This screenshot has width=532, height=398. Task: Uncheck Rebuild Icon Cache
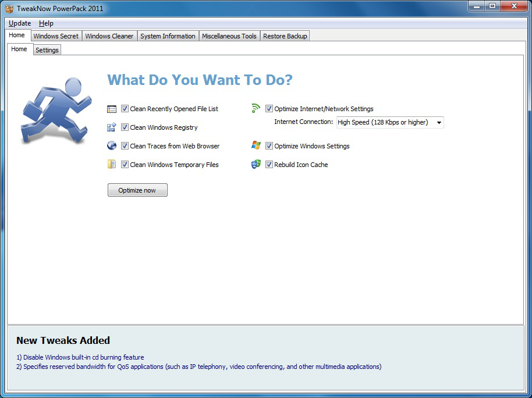269,165
